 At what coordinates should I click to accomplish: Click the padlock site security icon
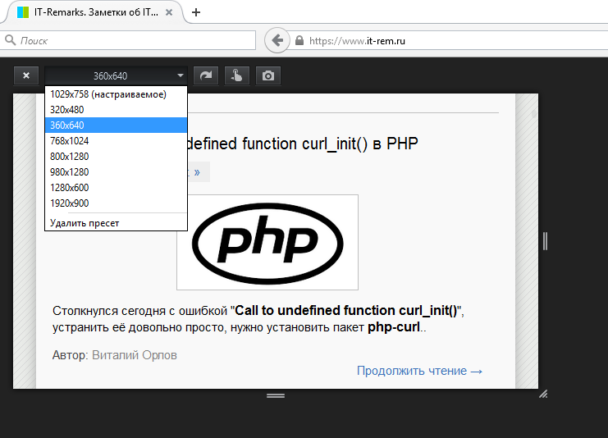[x=299, y=41]
